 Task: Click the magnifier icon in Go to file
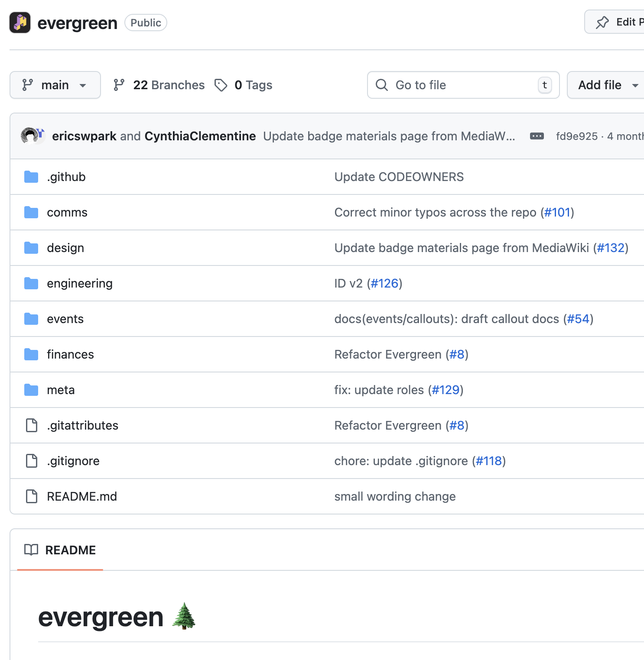coord(381,85)
